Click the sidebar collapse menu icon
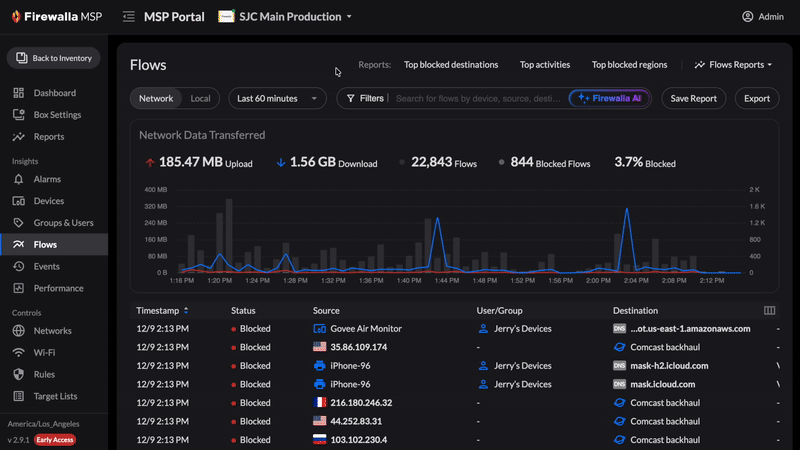Screen dimensions: 800x450 point(129,17)
